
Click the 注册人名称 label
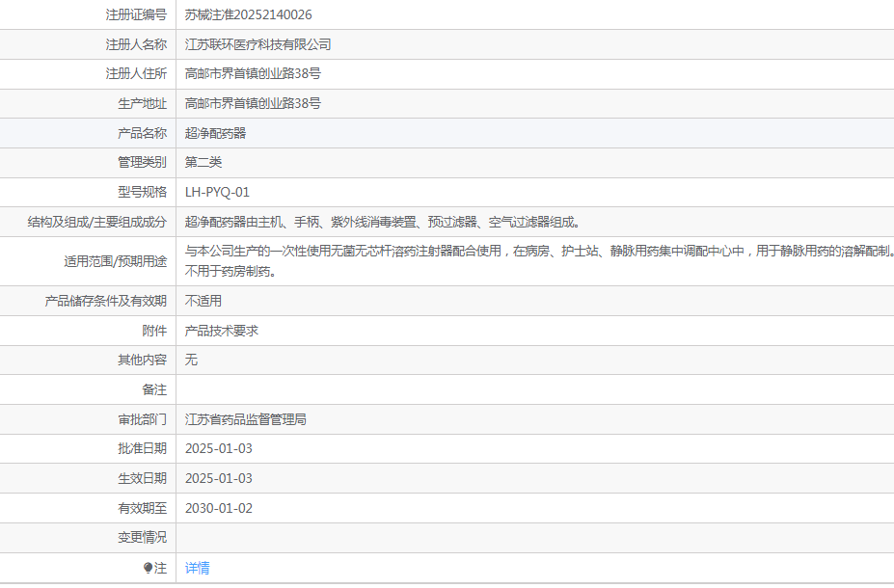[x=136, y=44]
